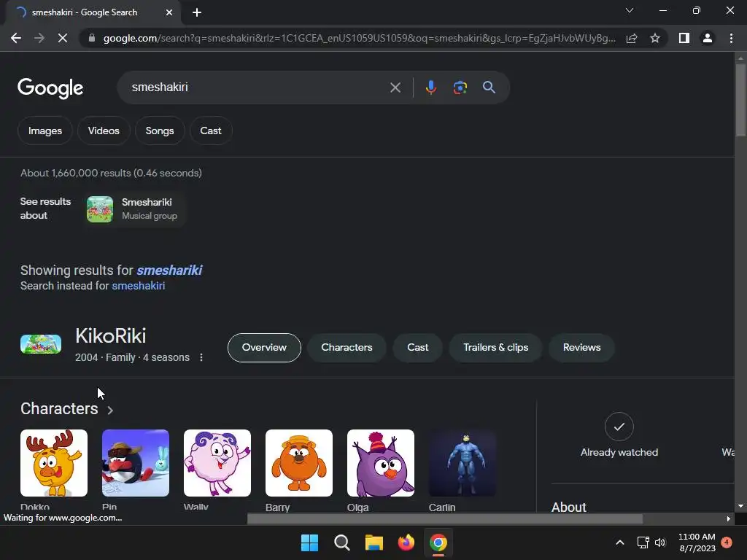Screen dimensions: 747x560
Task: Open the network status tray icon
Action: [x=643, y=542]
